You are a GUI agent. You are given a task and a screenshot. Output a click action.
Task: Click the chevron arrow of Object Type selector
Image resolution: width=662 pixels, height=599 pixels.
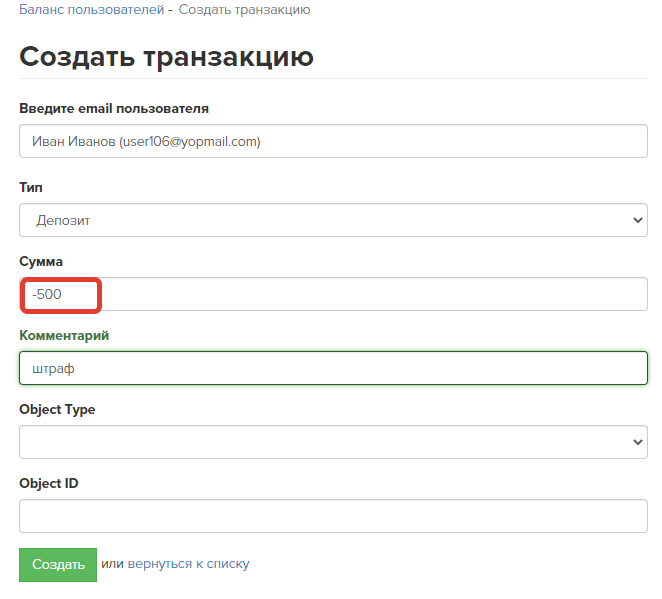(x=638, y=442)
